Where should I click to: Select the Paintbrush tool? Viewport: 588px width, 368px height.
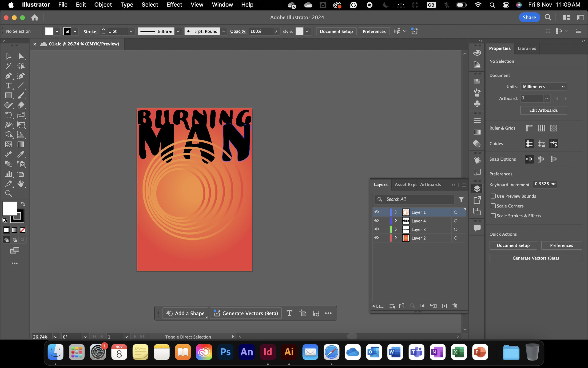click(x=21, y=95)
